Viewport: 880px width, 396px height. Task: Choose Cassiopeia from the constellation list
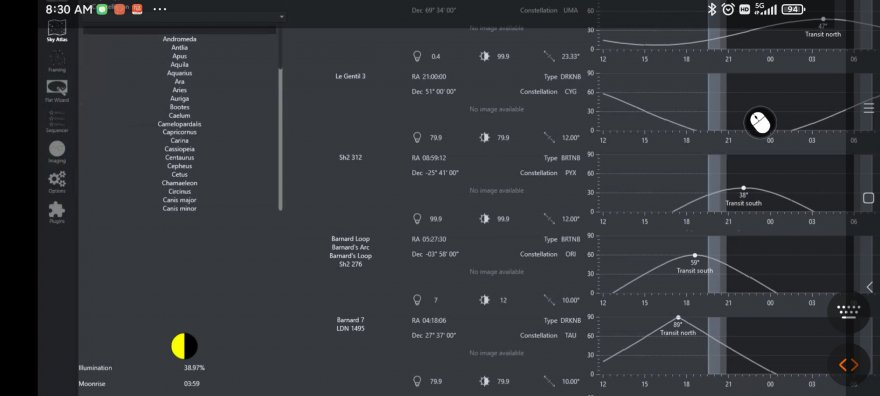(x=180, y=149)
